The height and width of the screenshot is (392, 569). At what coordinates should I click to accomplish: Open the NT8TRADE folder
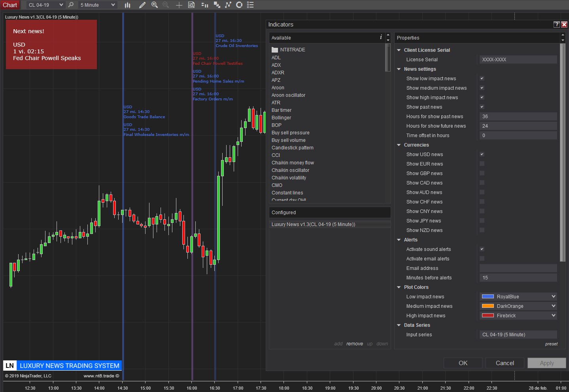click(x=288, y=50)
